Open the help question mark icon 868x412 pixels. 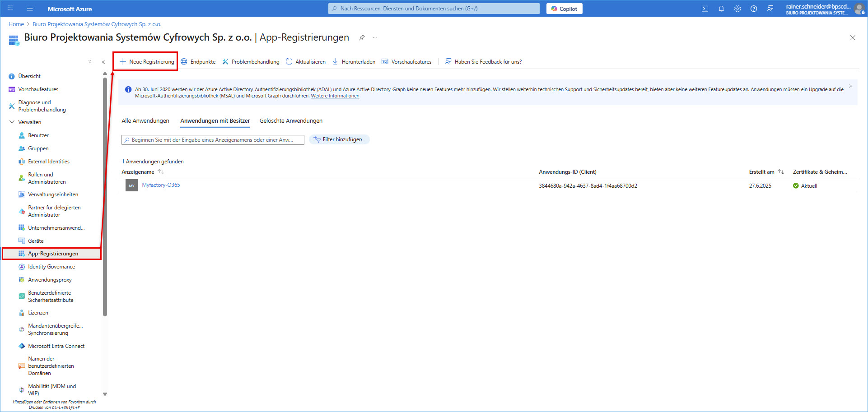pyautogui.click(x=754, y=9)
